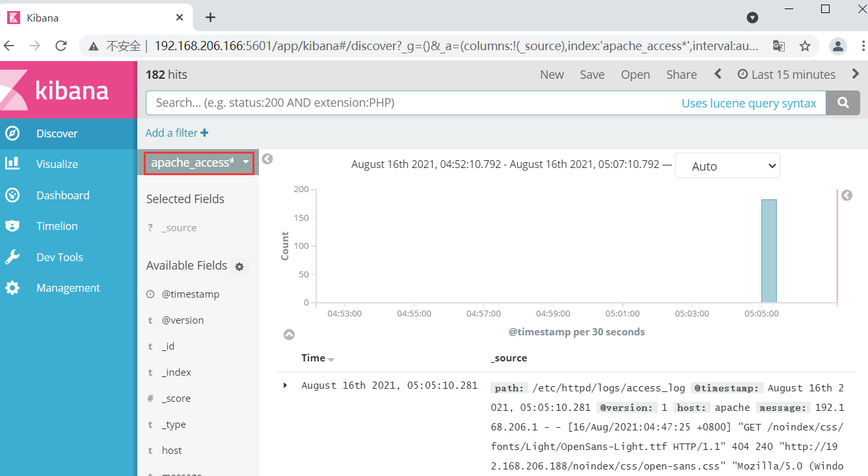Open the Discover section in sidebar
The height and width of the screenshot is (476, 868).
[x=68, y=133]
